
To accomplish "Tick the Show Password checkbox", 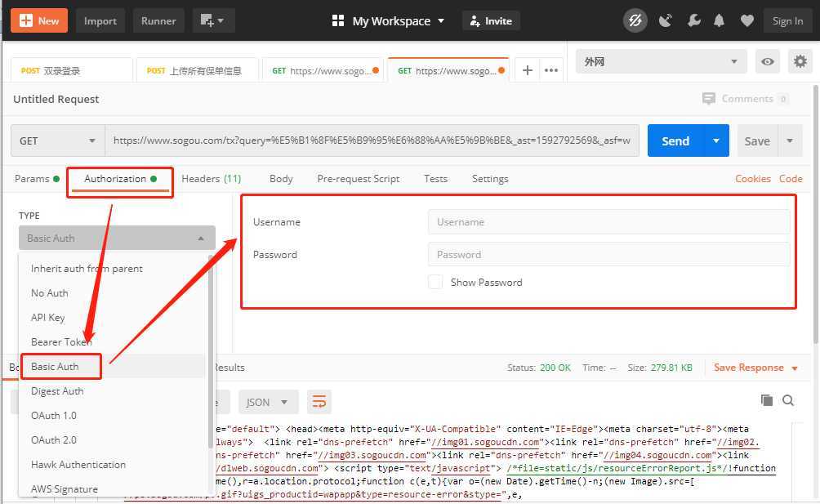I will (x=435, y=283).
